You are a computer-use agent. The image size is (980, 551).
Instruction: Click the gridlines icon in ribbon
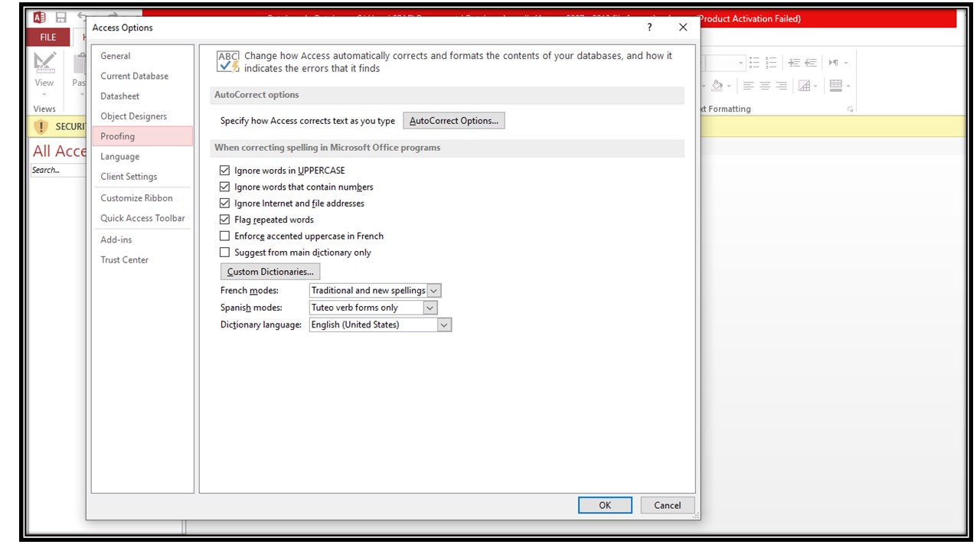804,86
